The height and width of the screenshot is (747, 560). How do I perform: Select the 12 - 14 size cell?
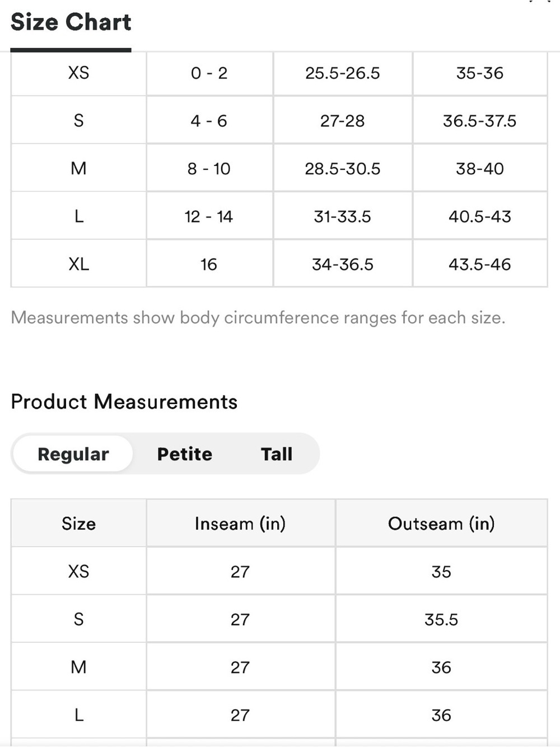click(x=209, y=216)
